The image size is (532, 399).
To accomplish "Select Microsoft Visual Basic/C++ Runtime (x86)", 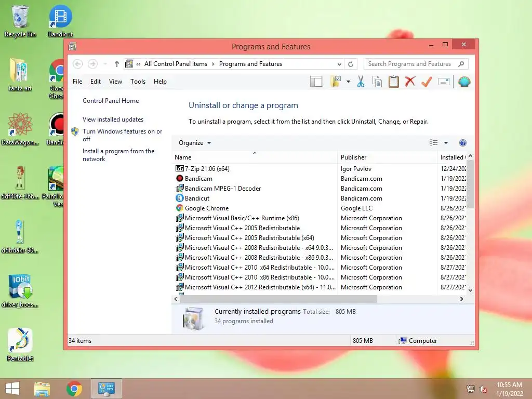I will [x=242, y=218].
